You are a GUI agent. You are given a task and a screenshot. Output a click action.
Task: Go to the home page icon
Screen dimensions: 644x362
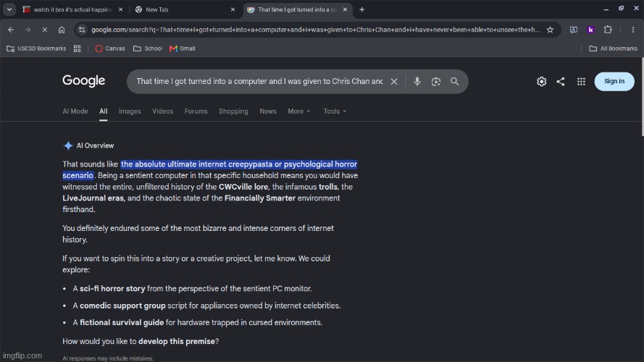point(61,30)
